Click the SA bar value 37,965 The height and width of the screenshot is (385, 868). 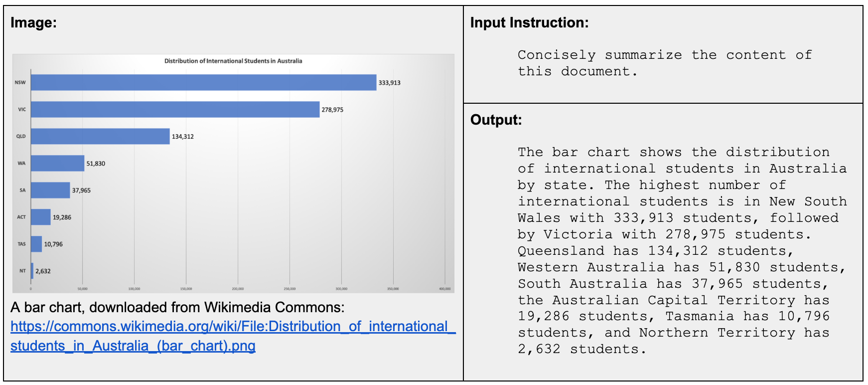point(81,191)
